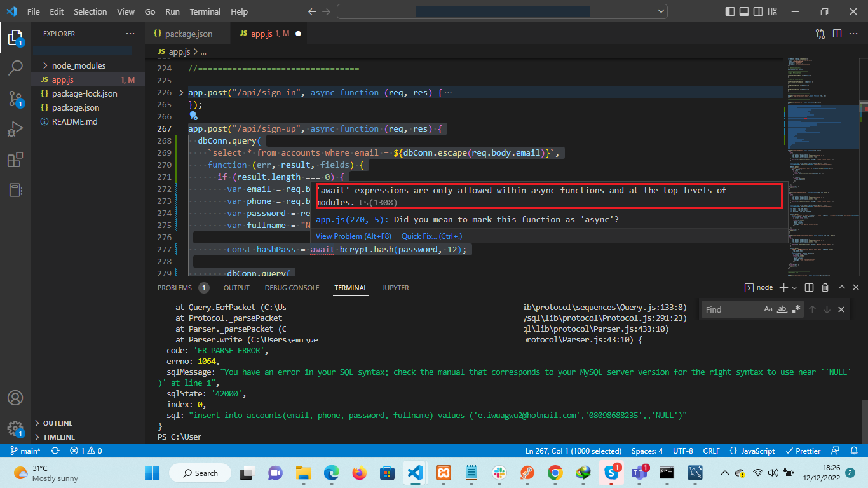868x488 pixels.
Task: Open the Terminal menu
Action: [x=205, y=11]
